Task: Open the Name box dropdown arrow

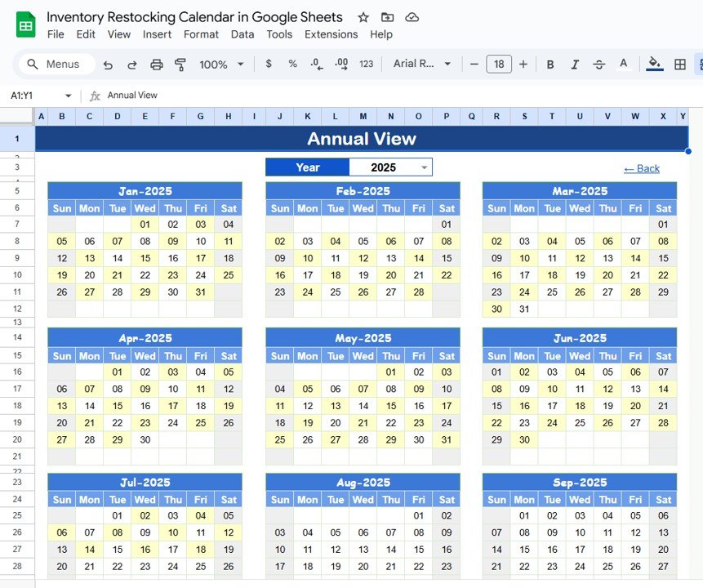Action: pos(68,96)
